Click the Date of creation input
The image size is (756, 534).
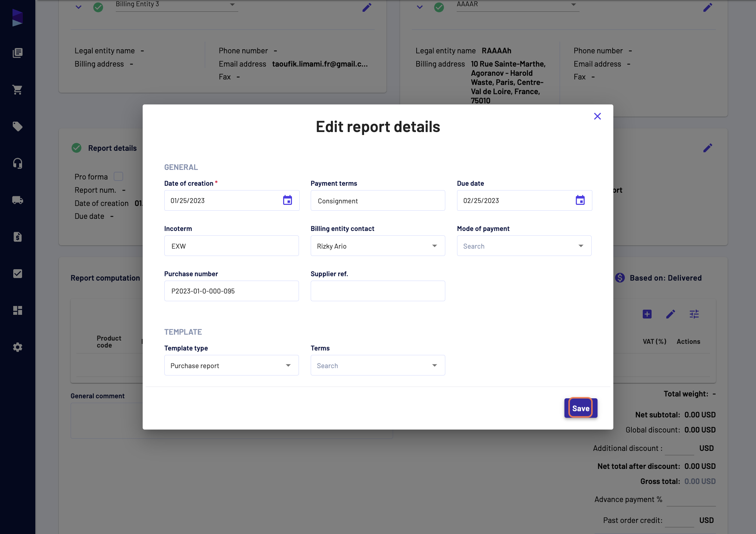[232, 200]
